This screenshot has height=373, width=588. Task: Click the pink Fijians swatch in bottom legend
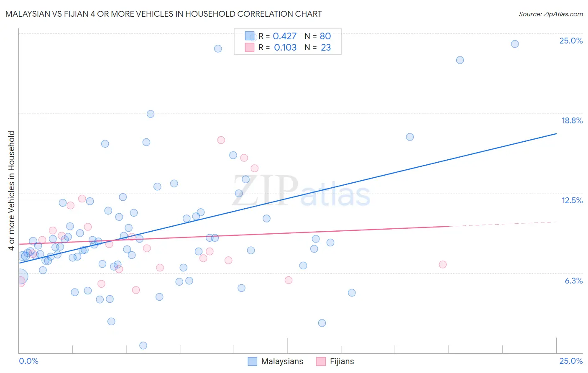[321, 361]
